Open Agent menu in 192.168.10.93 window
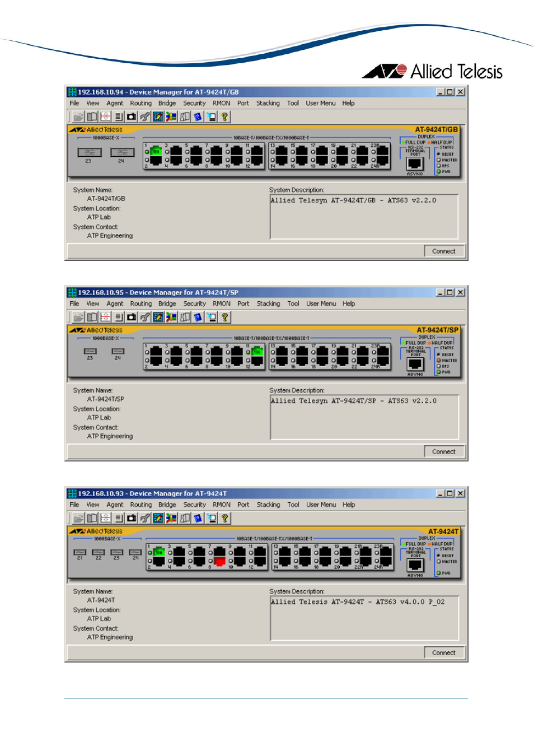The image size is (534, 756). point(115,505)
